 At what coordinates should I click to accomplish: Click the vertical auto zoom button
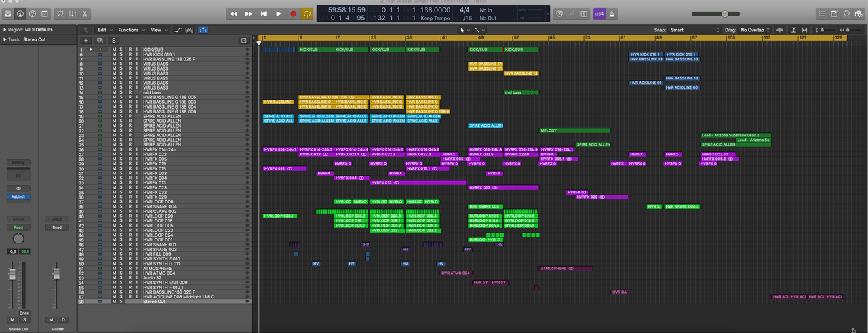(x=795, y=30)
